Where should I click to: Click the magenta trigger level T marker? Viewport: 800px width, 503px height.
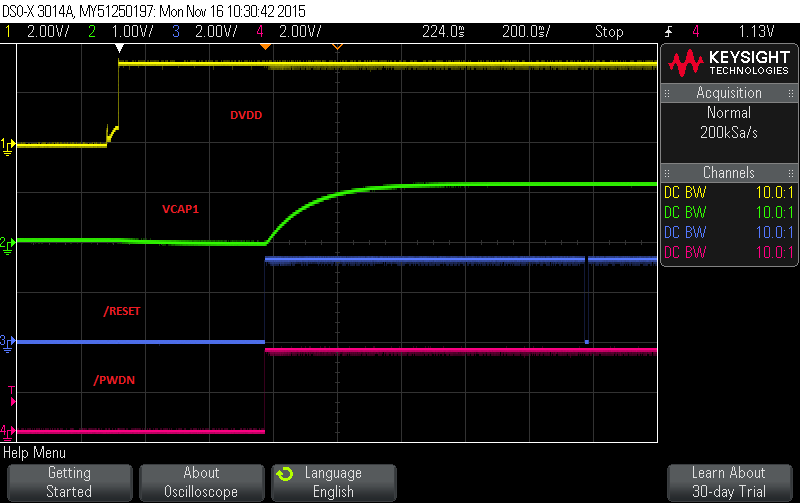(x=12, y=396)
